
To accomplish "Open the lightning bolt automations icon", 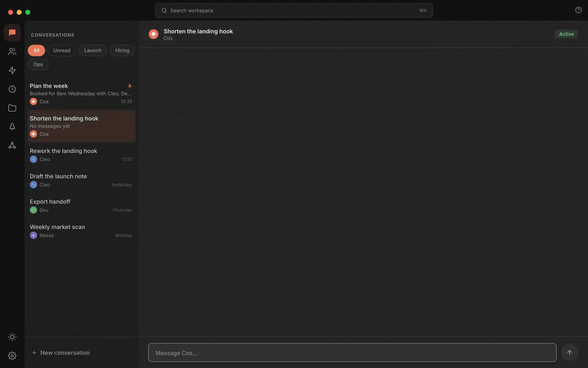I will point(12,70).
